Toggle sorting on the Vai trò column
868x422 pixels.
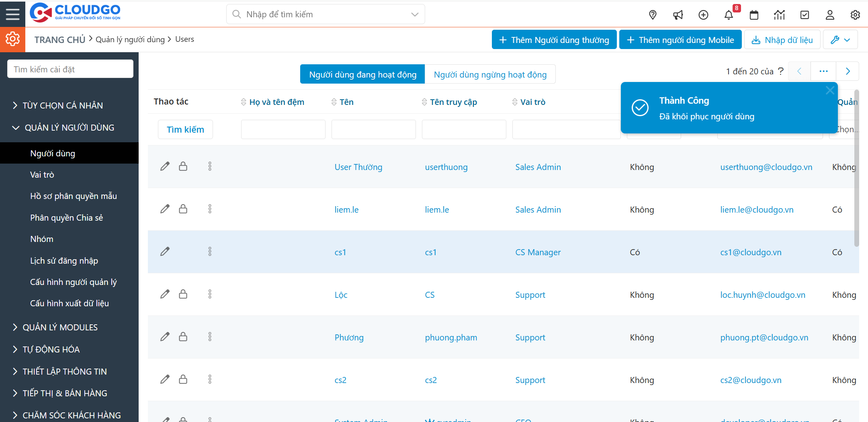pos(532,102)
